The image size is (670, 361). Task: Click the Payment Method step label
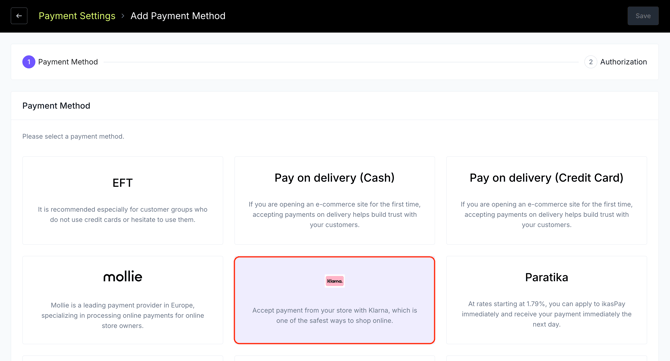[68, 62]
